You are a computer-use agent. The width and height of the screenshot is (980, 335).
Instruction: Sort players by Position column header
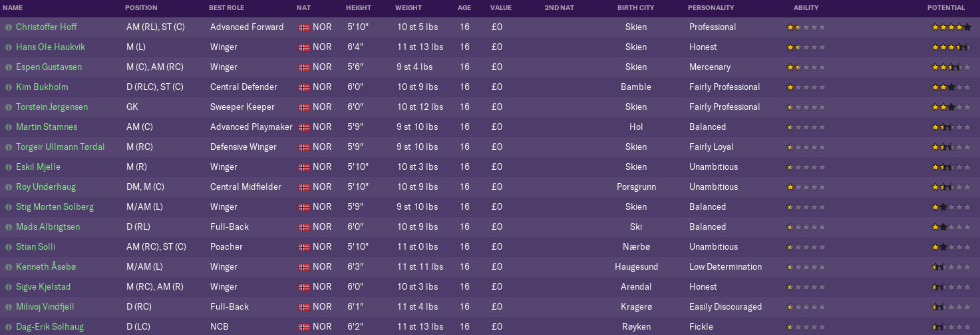point(141,8)
